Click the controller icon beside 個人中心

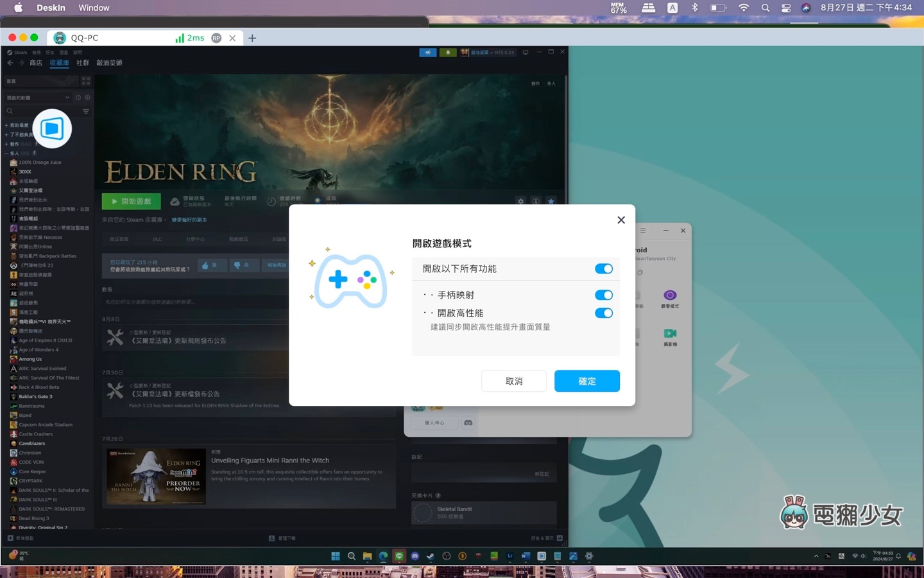(468, 423)
